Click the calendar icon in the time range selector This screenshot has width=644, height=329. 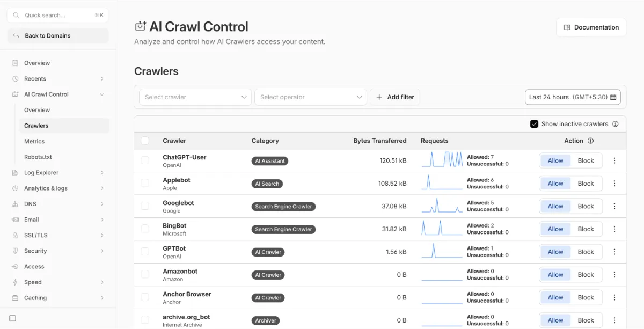(613, 97)
